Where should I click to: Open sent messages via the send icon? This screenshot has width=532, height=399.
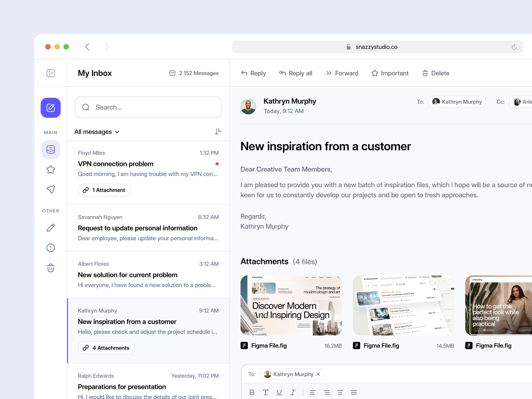pos(50,190)
